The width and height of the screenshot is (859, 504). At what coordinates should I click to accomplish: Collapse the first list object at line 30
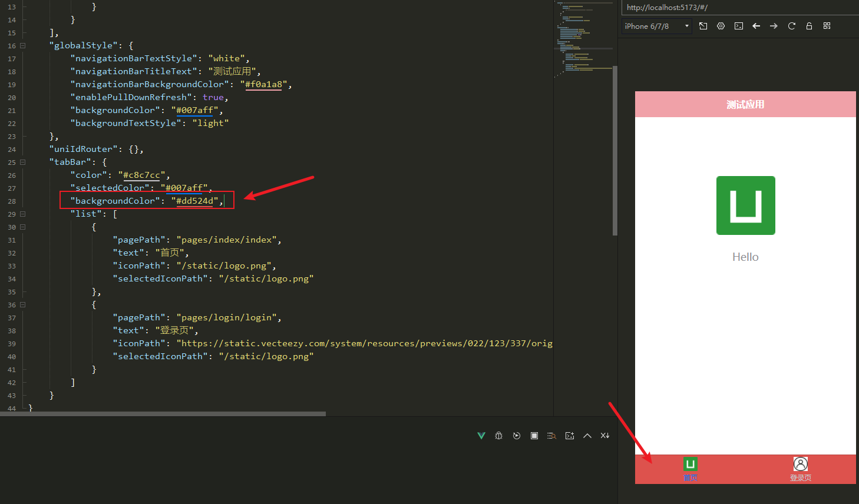coord(23,227)
